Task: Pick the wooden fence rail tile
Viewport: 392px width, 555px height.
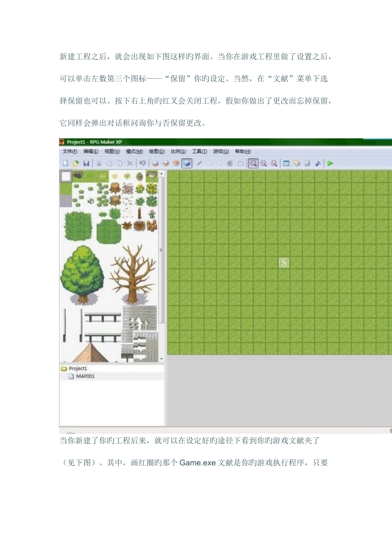Action: pos(103,317)
